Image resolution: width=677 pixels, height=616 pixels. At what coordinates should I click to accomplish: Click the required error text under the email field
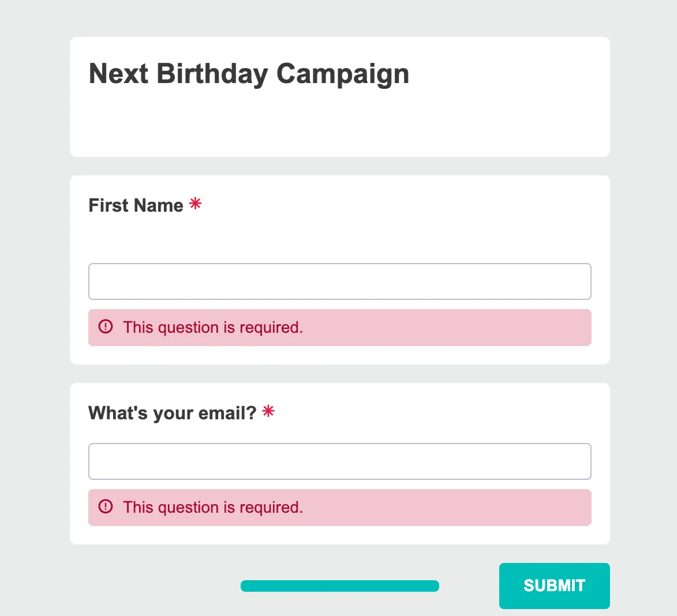point(213,508)
